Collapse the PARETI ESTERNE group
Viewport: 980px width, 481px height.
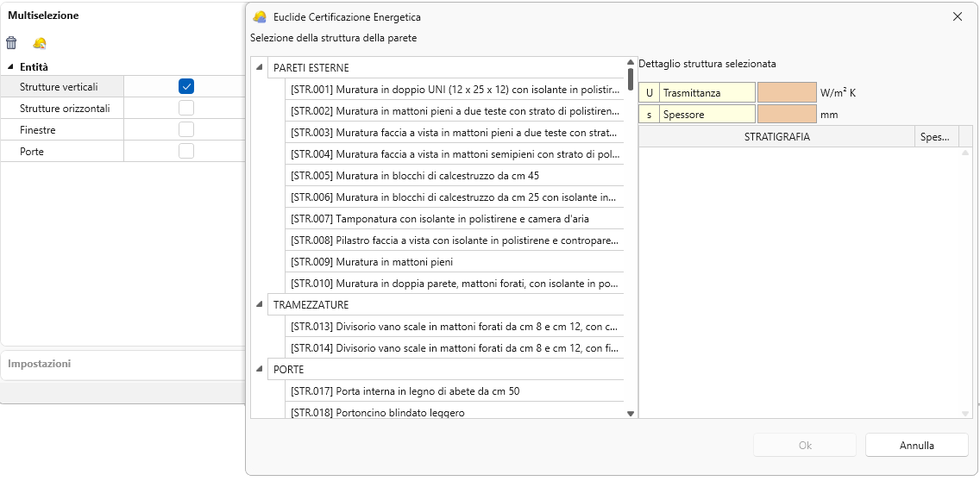click(x=260, y=67)
